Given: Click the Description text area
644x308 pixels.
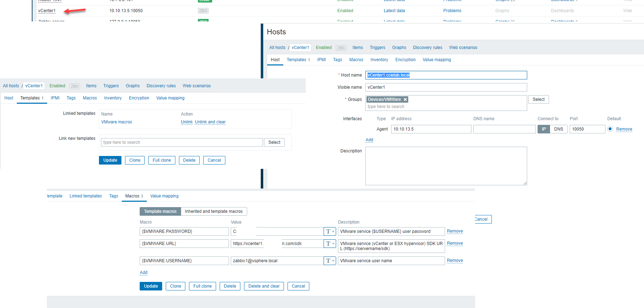Looking at the screenshot, I should (x=446, y=166).
